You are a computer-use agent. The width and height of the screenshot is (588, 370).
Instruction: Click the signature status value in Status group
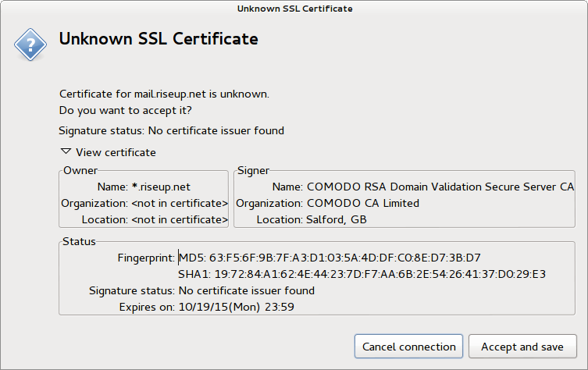[x=247, y=290]
